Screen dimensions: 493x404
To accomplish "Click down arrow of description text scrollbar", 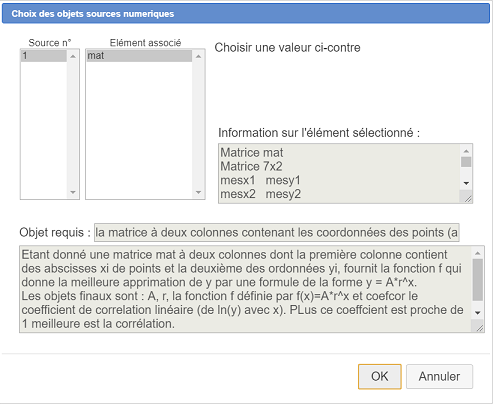I will coord(478,313).
